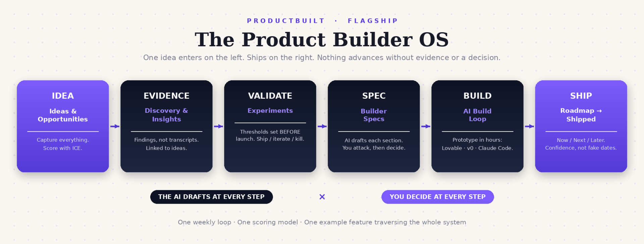Screen dimensions: 644x244
Task: Click the arrow between SPEC and BUILD
Action: pyautogui.click(x=426, y=126)
